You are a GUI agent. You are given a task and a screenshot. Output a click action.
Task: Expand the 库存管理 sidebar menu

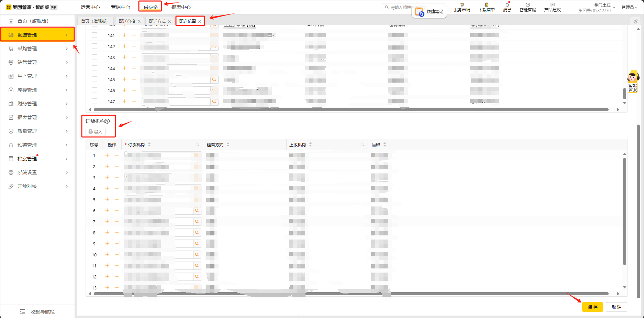(37, 90)
